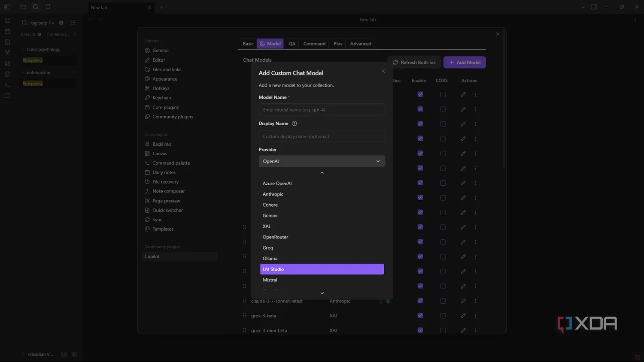Screen dimensions: 644x362
Task: Switch to the Basic tab
Action: coord(248,44)
